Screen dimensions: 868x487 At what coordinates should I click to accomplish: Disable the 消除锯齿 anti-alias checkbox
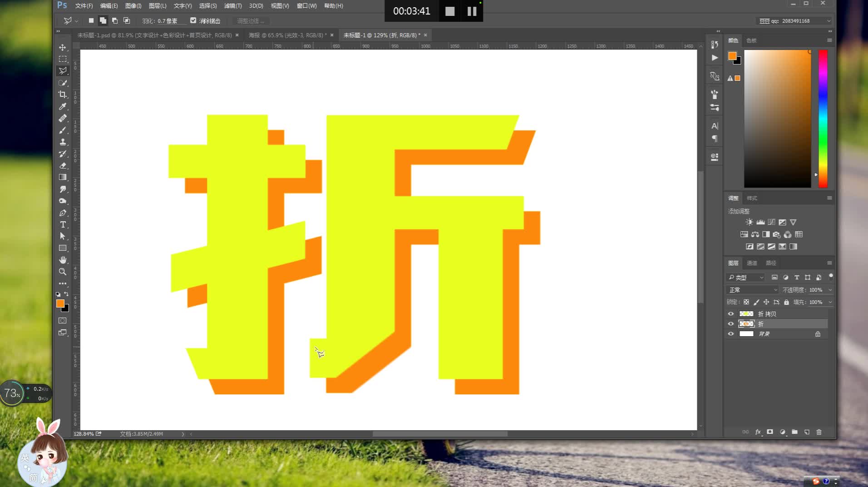point(194,20)
